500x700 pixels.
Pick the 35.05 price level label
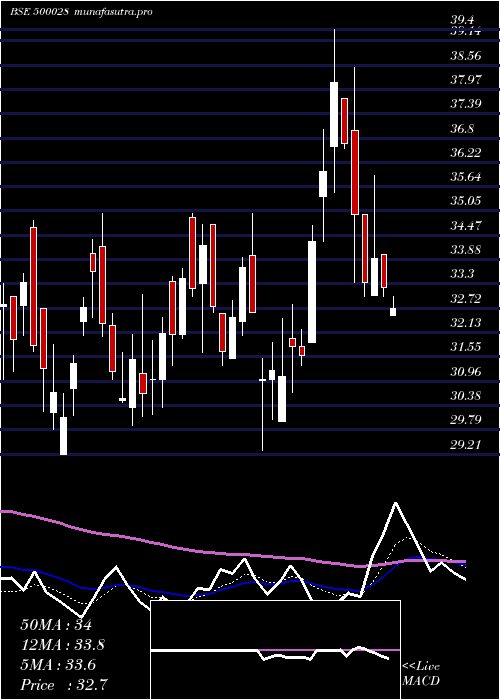point(465,201)
